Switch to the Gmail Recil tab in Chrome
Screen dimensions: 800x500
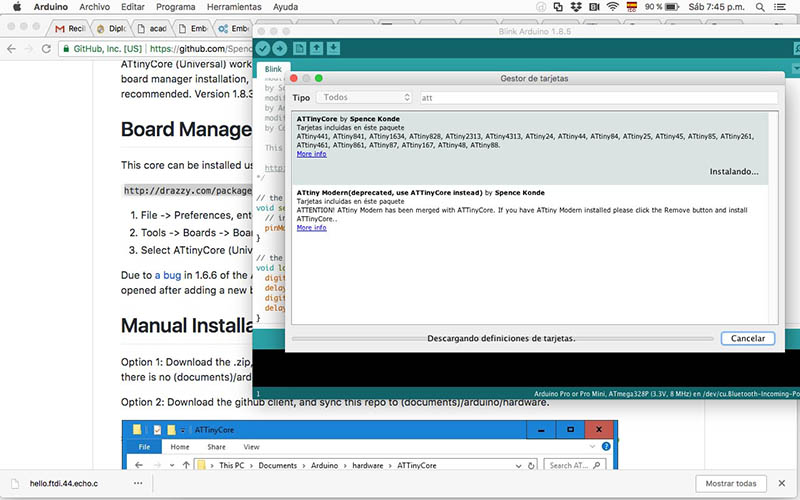[x=69, y=29]
